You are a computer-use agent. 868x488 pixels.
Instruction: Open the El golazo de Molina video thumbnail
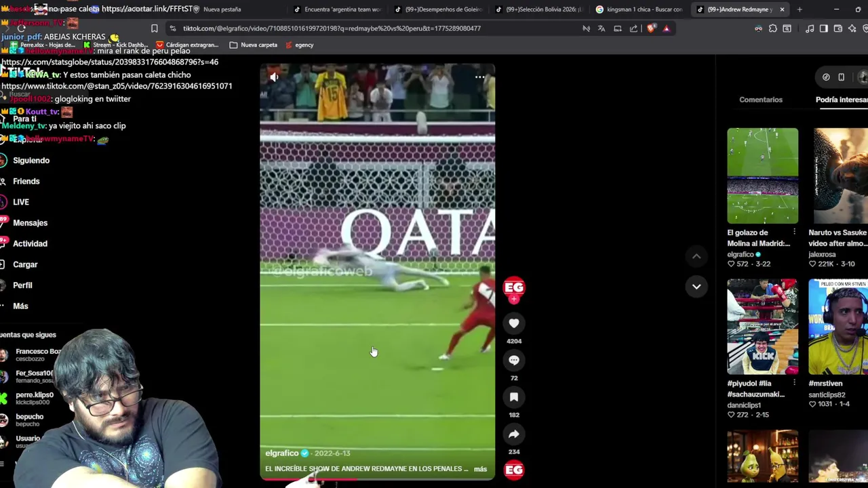pyautogui.click(x=762, y=176)
